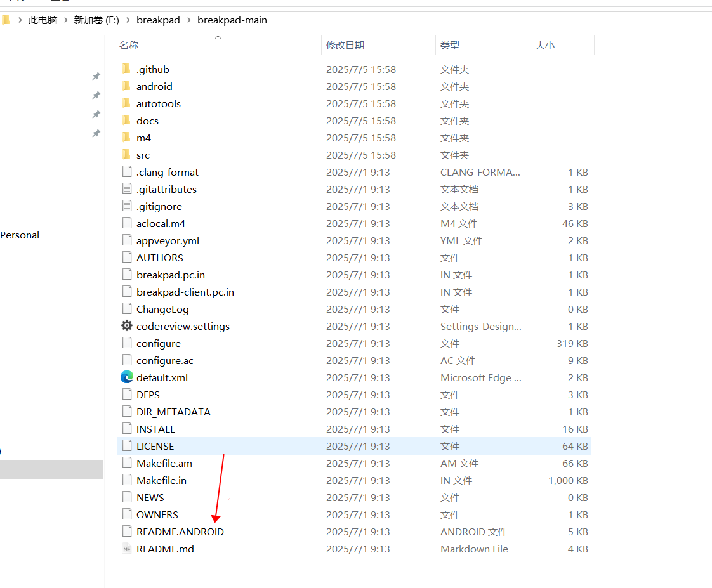Select Personal in the navigation pane
Image resolution: width=712 pixels, height=588 pixels.
coord(20,235)
